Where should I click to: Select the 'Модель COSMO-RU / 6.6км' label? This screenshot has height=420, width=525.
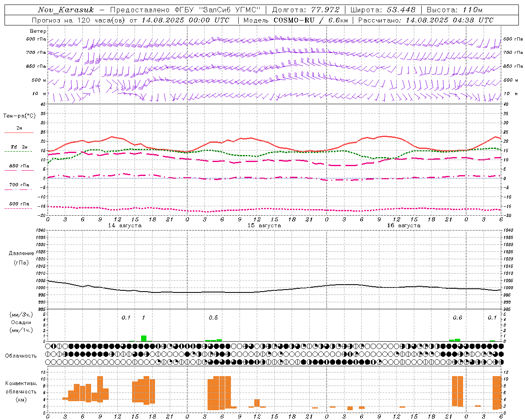click(x=295, y=20)
